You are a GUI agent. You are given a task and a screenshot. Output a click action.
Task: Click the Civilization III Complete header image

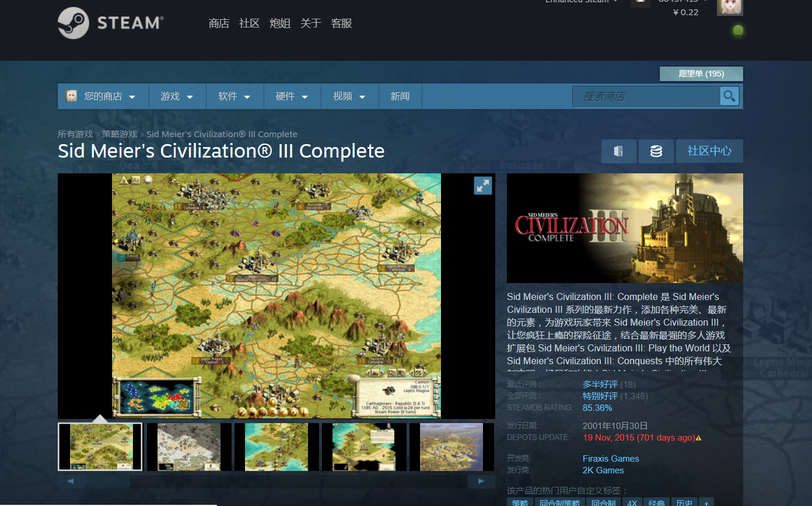625,228
